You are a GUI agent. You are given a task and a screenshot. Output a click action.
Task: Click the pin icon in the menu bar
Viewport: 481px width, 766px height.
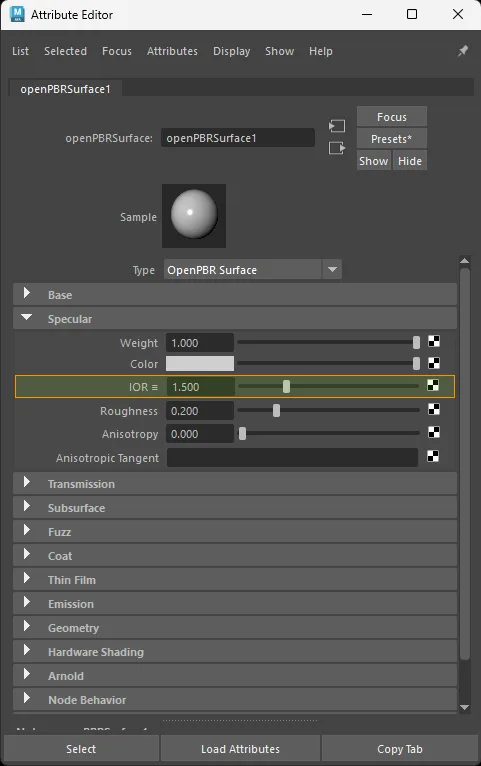point(462,51)
